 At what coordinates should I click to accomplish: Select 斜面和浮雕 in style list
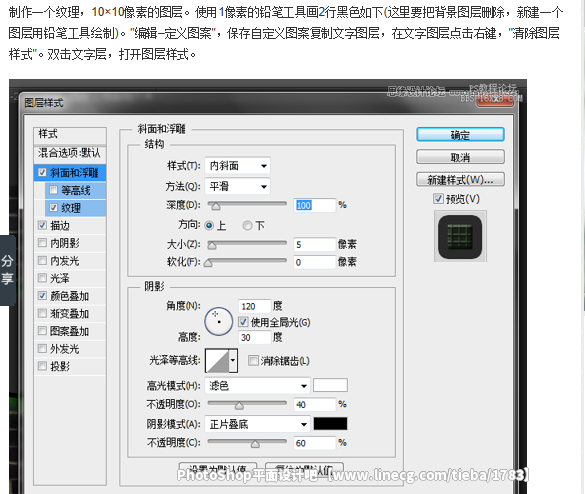click(74, 173)
